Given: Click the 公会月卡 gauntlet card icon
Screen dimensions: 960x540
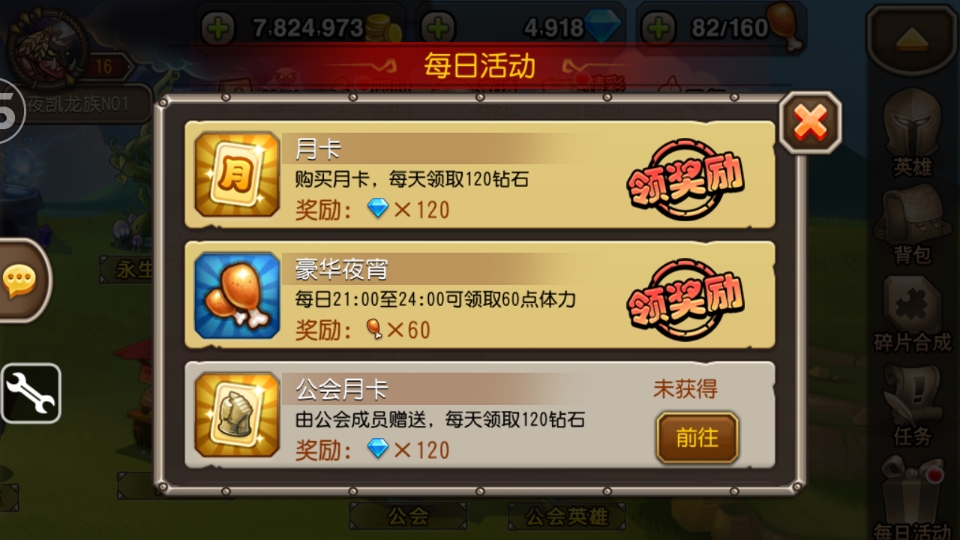Looking at the screenshot, I should (237, 415).
